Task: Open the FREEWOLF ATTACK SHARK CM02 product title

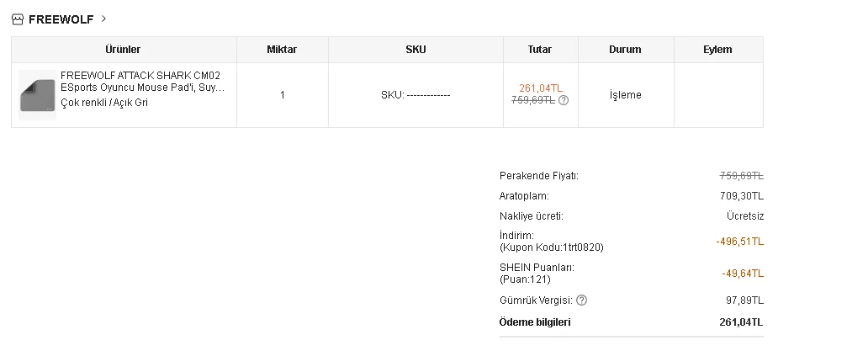Action: 142,81
